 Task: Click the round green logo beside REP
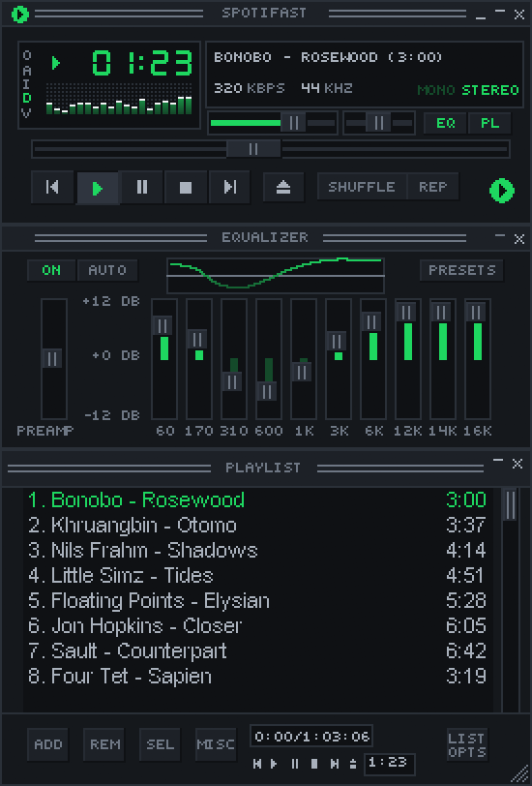click(x=501, y=191)
